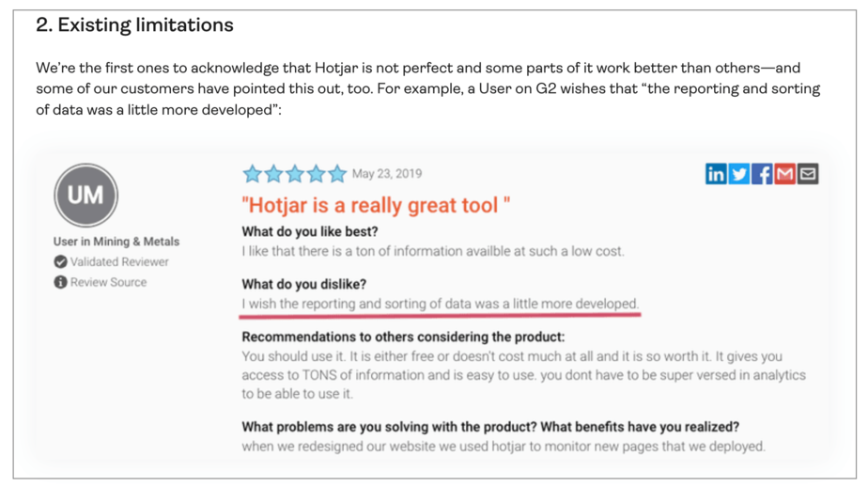Click the Review Source link text
Viewport: 868px width, 487px height.
pos(109,282)
